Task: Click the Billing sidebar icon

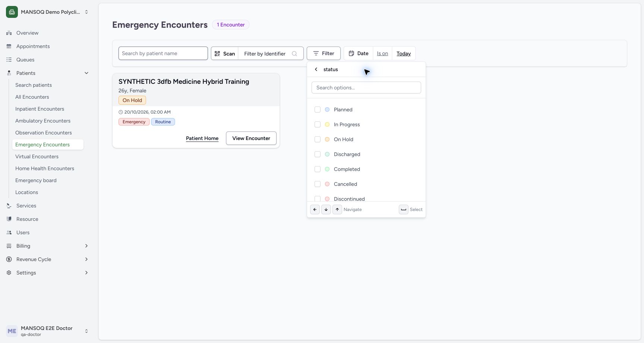Action: point(9,246)
